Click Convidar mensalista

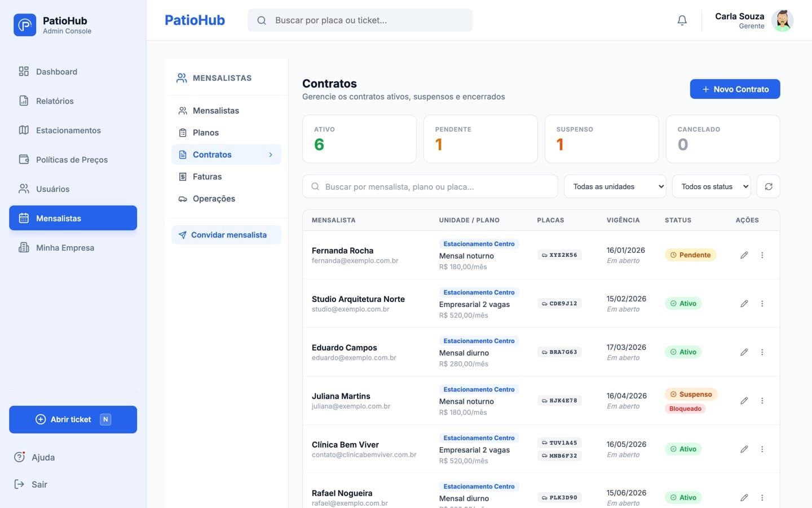coord(226,235)
